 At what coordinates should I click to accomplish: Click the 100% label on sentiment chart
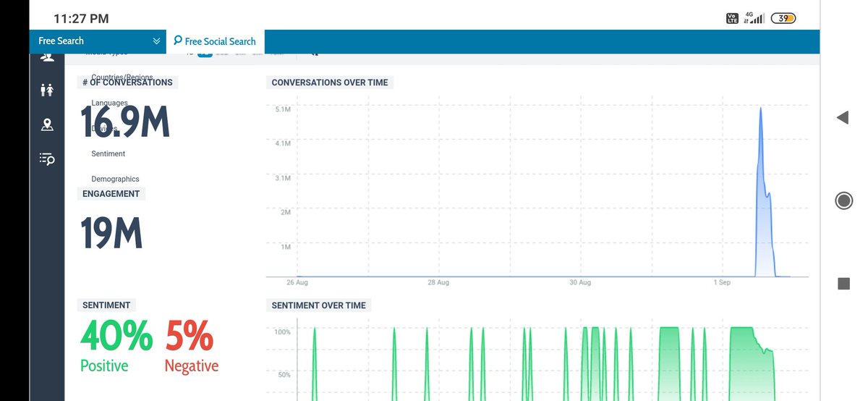coord(282,332)
